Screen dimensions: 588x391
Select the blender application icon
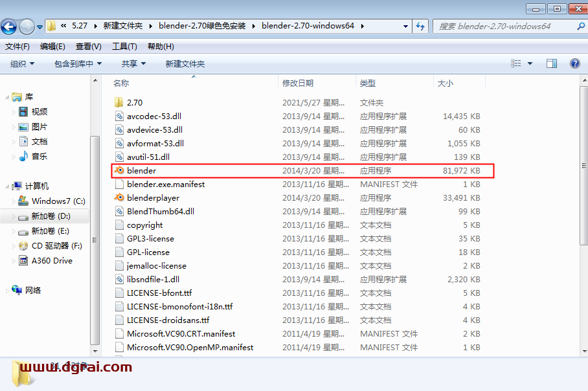tap(119, 170)
